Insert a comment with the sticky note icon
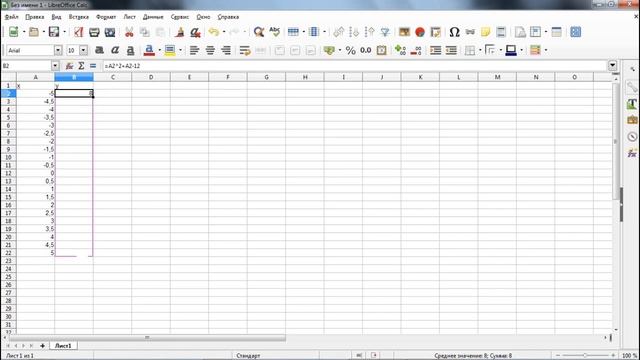Viewport: 640px width, 360px height. tap(485, 32)
